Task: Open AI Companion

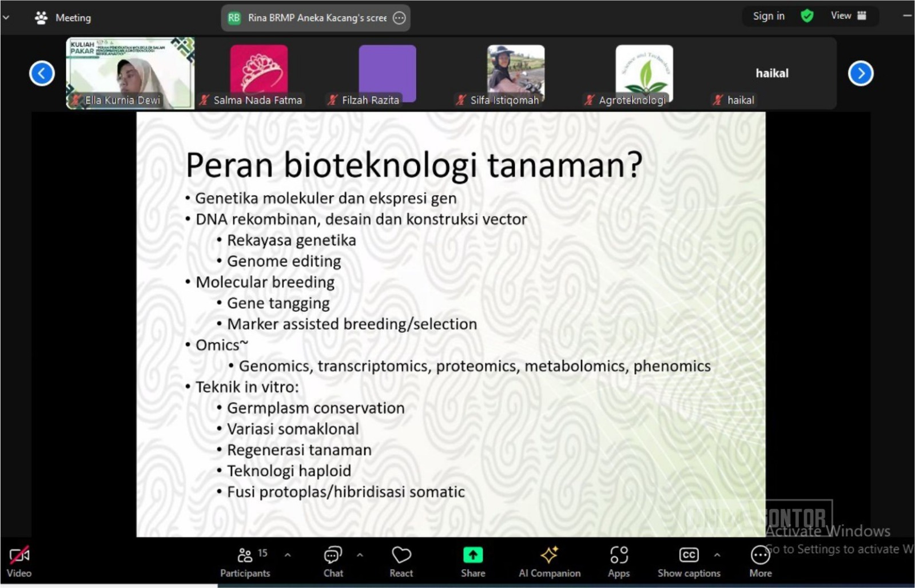Action: tap(548, 561)
